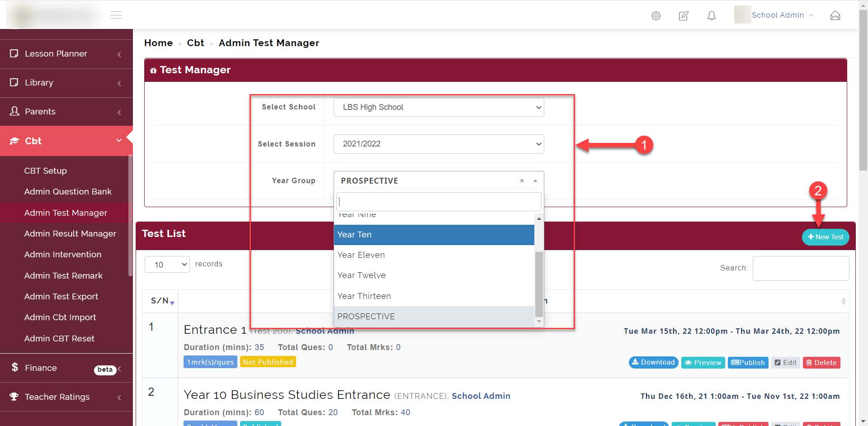This screenshot has height=426, width=868.
Task: Open Admin Cbt Import
Action: 60,317
